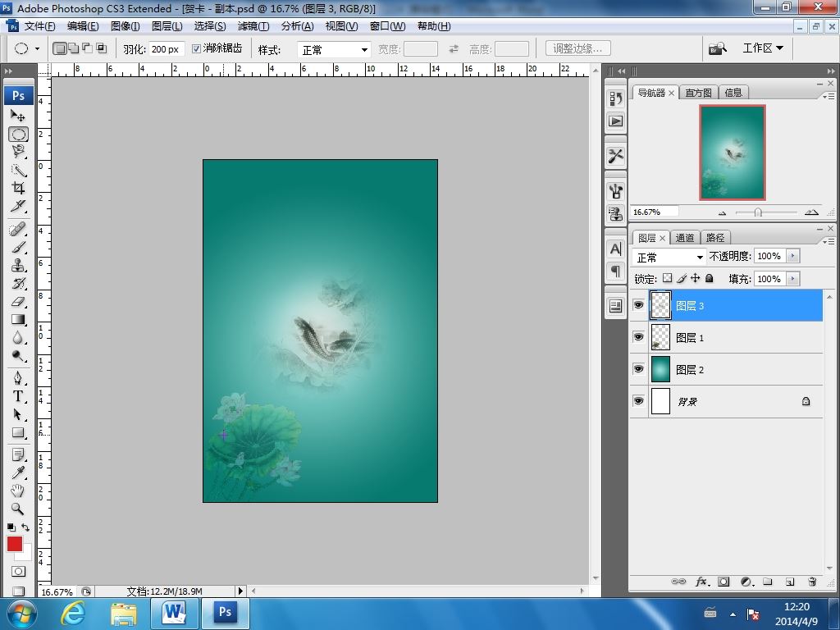Viewport: 840px width, 630px height.
Task: Open the Filter (滤镜) menu
Action: (x=253, y=26)
